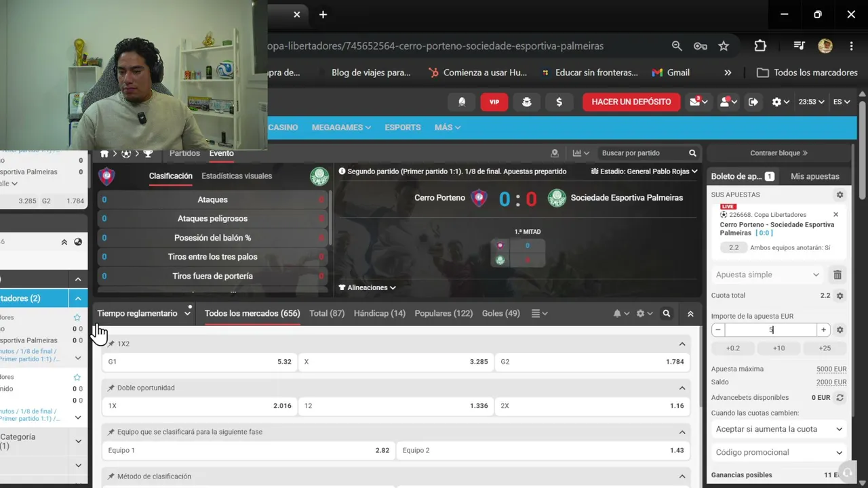Add +0.2 to the stake

pyautogui.click(x=733, y=348)
